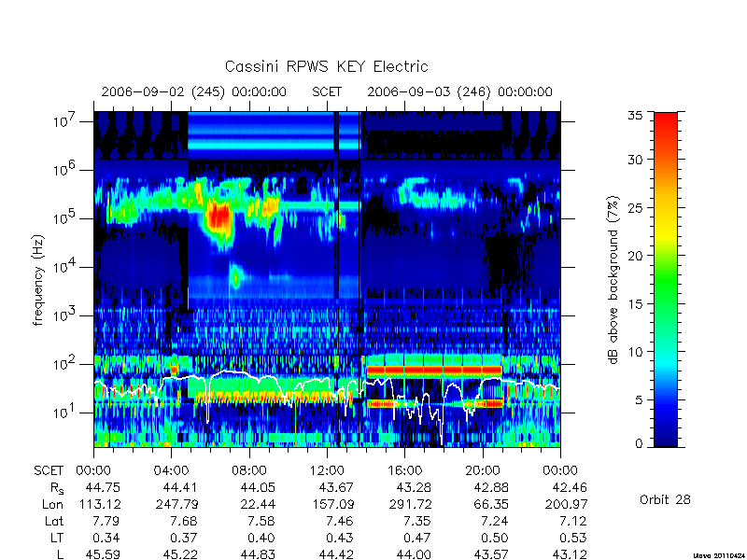Click the '15' color bar tick label

(x=635, y=304)
